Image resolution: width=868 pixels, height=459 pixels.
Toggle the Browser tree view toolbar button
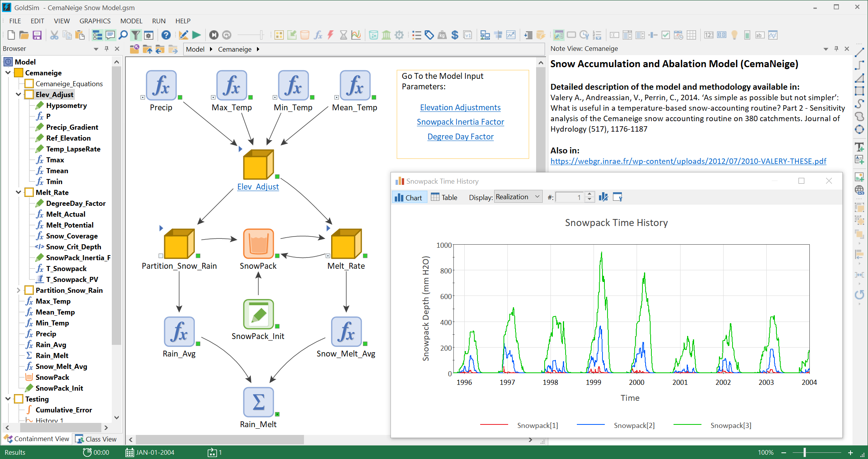pos(97,35)
